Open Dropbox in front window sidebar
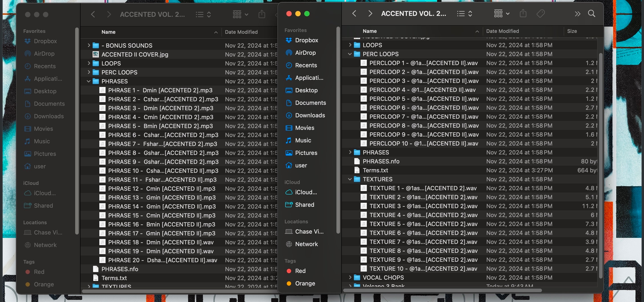 tap(306, 40)
